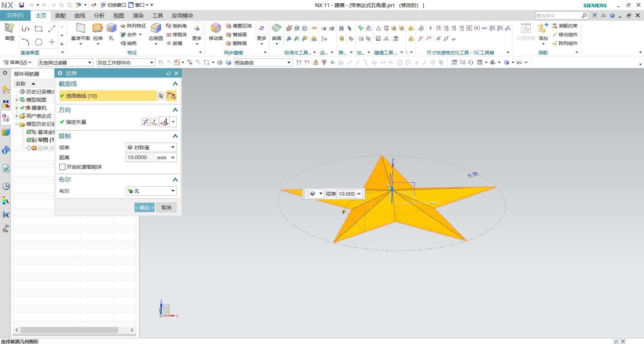
Task: Open the 布尔 无 dropdown
Action: tap(151, 191)
